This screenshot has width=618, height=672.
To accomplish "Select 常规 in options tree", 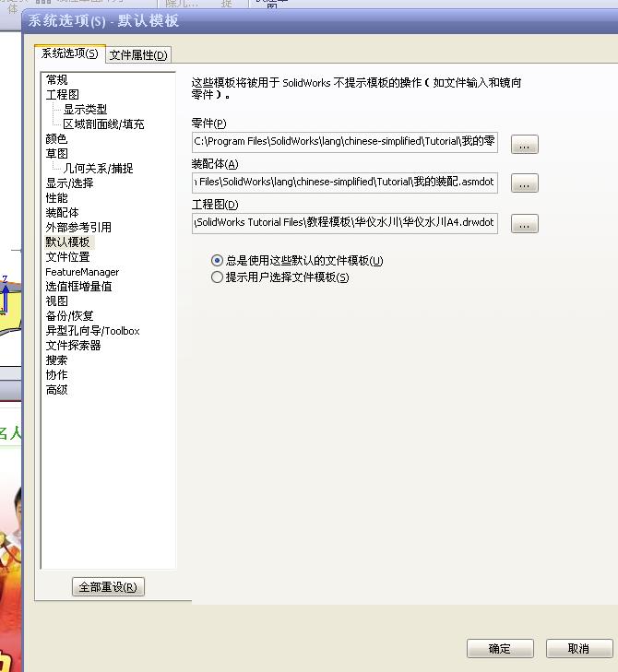I will coord(56,79).
